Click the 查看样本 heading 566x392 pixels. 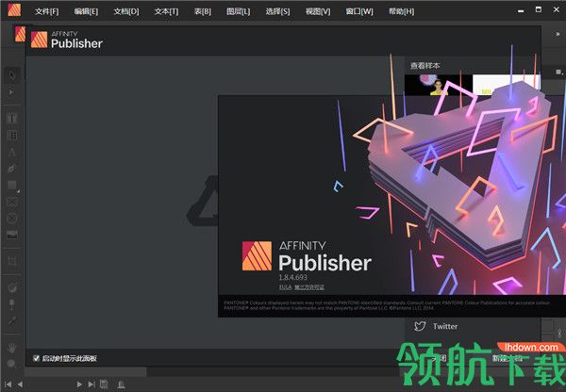(424, 66)
